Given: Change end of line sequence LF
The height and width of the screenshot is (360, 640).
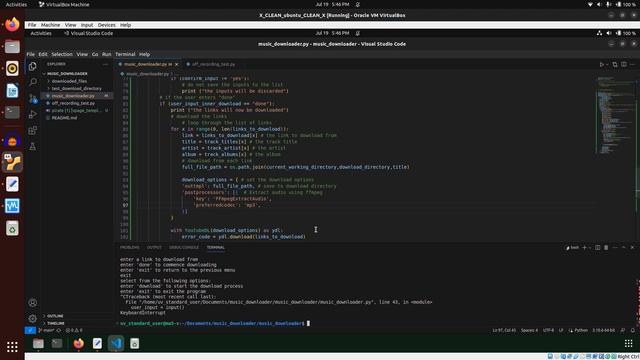Looking at the screenshot, I should tap(561, 330).
